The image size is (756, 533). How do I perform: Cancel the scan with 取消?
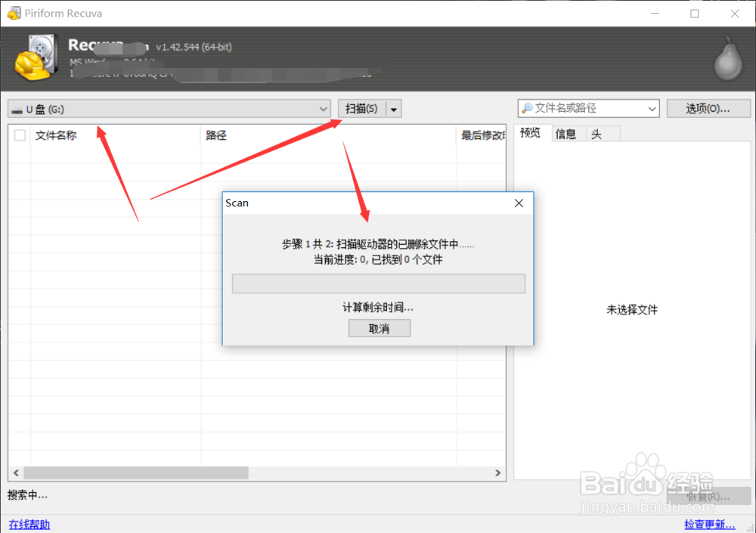[x=380, y=328]
